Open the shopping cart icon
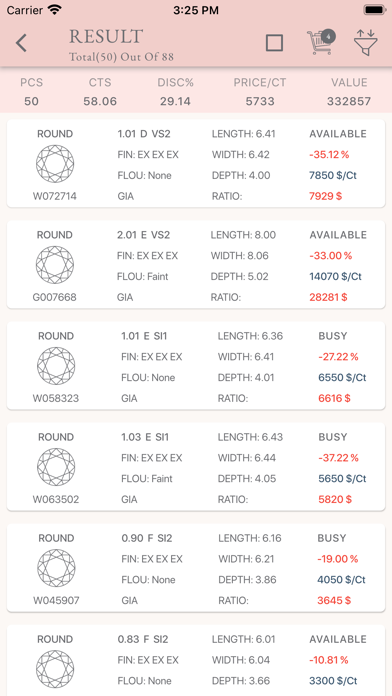Viewport: 392px width, 696px height. click(x=321, y=42)
